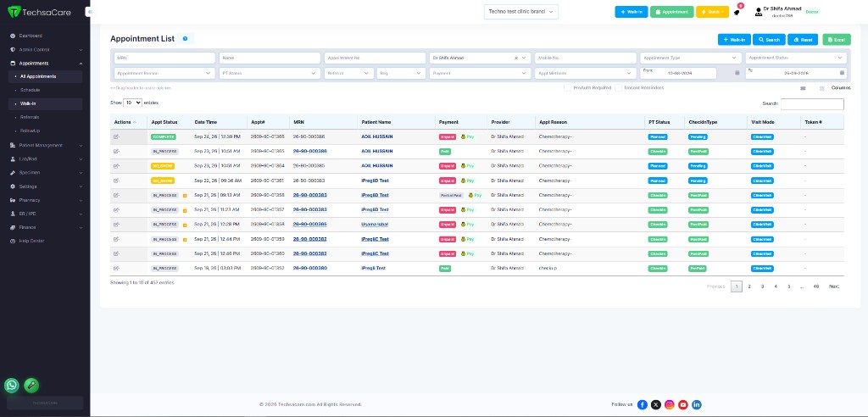Enable the Unsent Reminders checkbox
The height and width of the screenshot is (417, 868).
(618, 87)
